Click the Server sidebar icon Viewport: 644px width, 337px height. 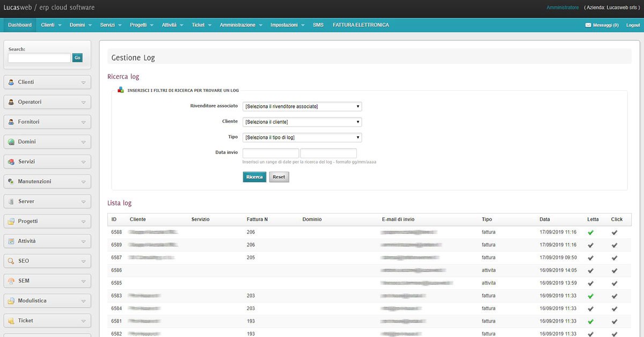point(11,201)
